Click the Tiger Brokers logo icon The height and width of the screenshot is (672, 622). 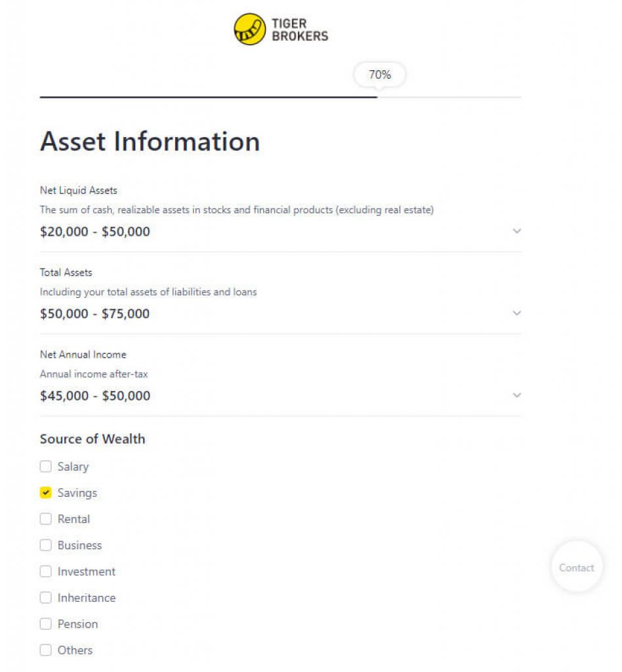click(x=249, y=30)
